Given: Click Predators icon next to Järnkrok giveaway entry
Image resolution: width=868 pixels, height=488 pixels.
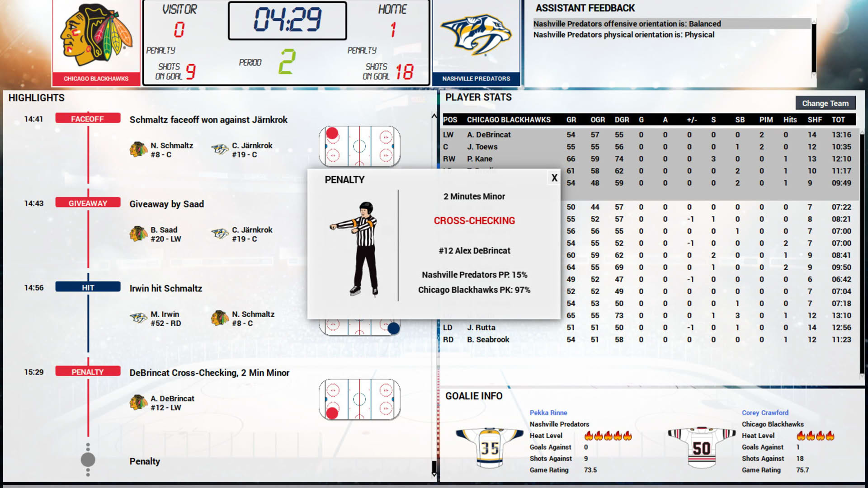Looking at the screenshot, I should (x=220, y=234).
